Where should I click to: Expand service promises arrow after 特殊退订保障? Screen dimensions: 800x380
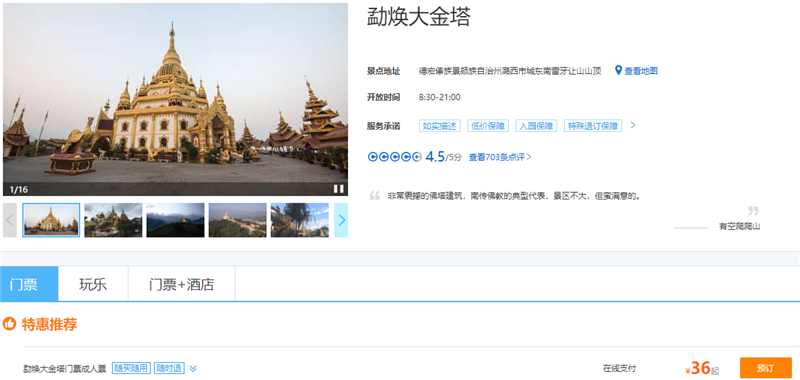(633, 125)
